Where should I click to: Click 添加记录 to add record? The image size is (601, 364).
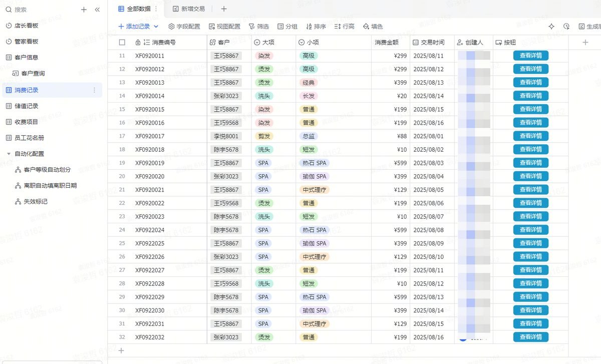[134, 27]
